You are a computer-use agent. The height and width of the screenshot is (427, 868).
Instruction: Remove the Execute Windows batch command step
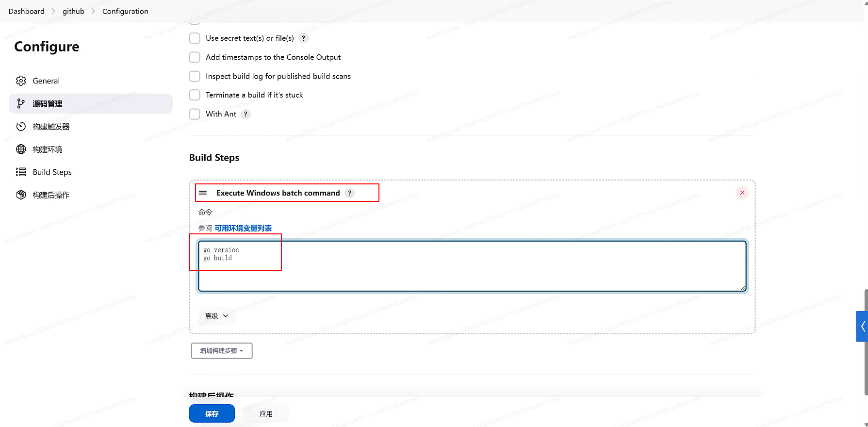[x=742, y=193]
